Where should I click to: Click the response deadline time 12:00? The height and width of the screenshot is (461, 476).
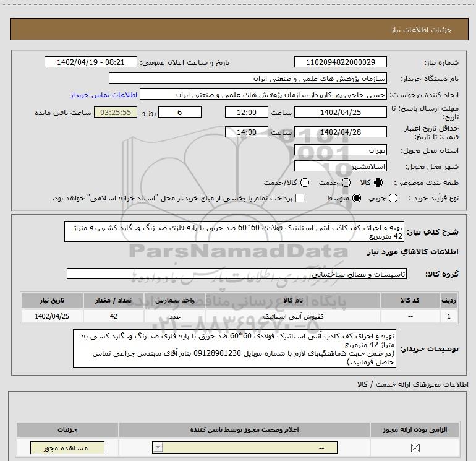click(247, 113)
